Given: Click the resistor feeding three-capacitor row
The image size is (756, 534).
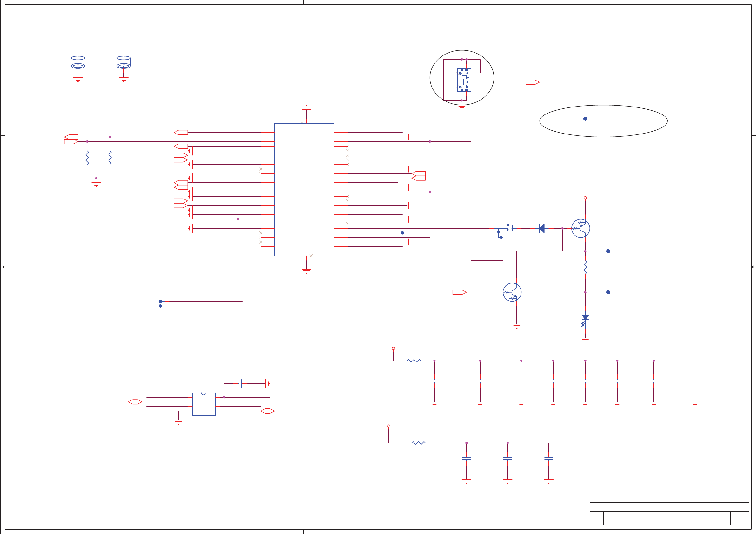Looking at the screenshot, I should (x=418, y=443).
